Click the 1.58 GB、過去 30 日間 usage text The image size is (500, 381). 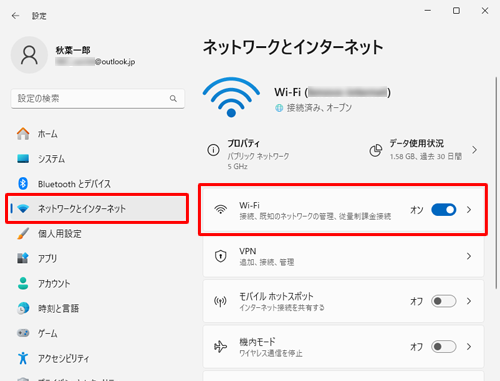pyautogui.click(x=426, y=156)
